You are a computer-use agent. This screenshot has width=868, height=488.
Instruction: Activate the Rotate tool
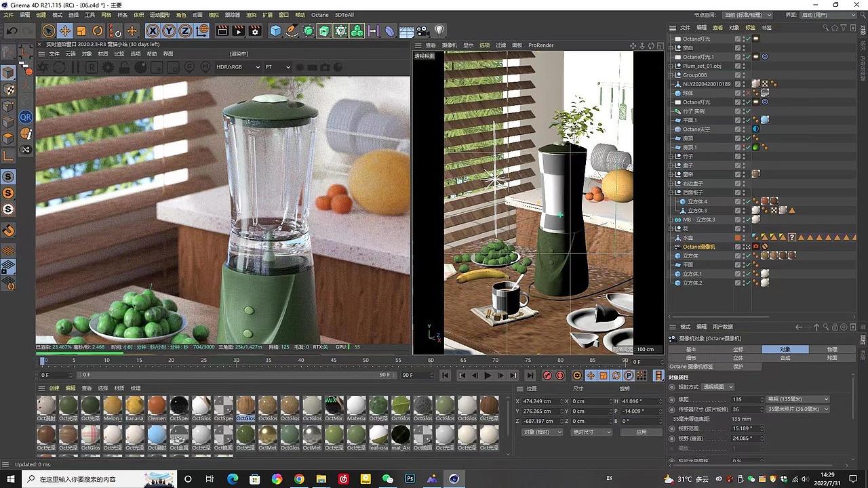98,30
